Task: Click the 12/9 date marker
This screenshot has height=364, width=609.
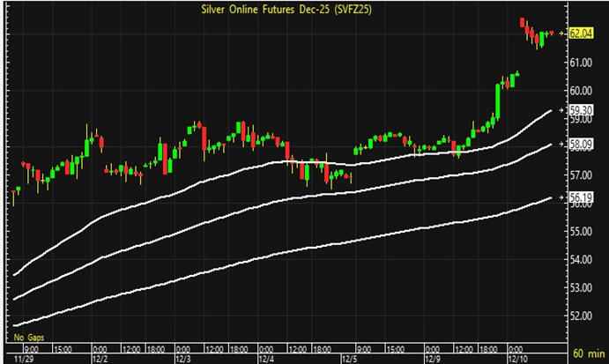Action: [x=431, y=358]
